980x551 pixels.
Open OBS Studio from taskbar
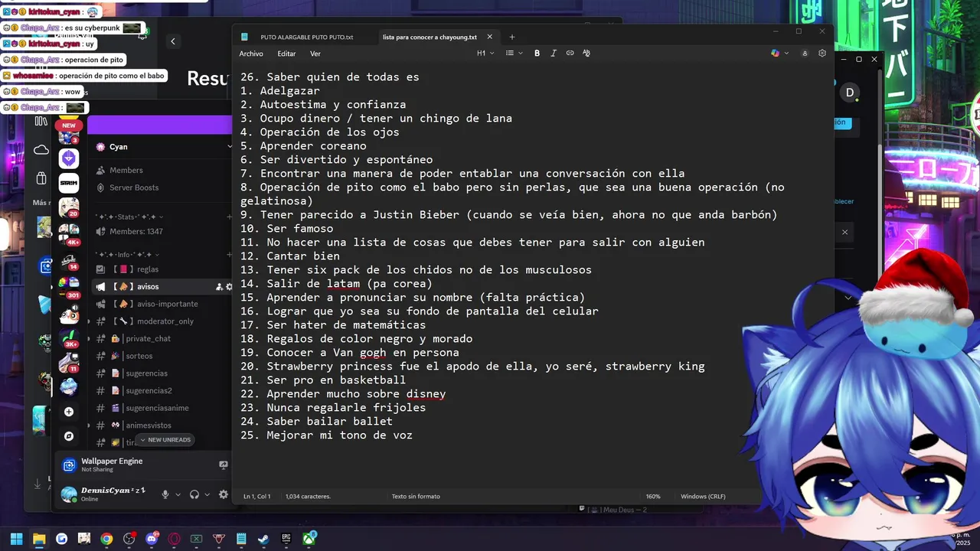(129, 539)
